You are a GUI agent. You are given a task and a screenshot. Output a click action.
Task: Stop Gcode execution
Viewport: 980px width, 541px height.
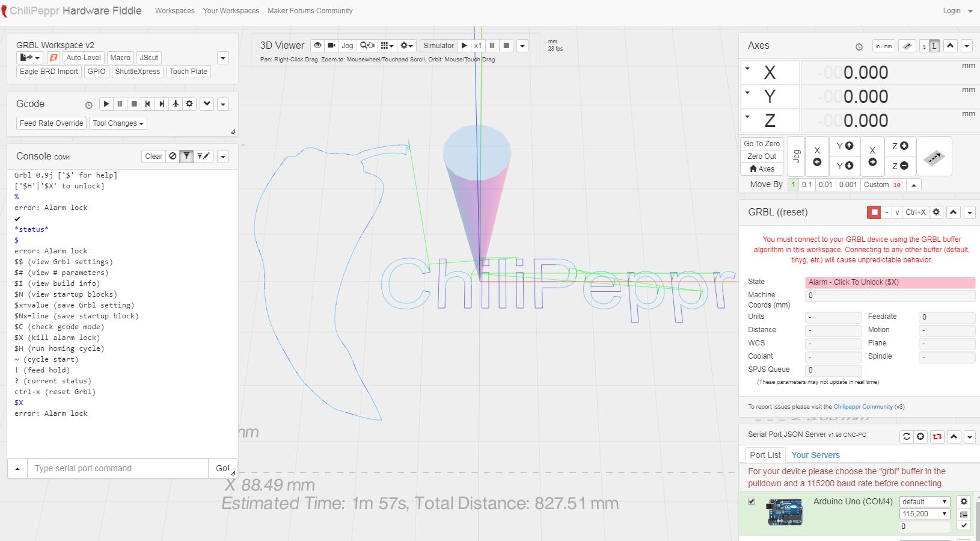134,104
